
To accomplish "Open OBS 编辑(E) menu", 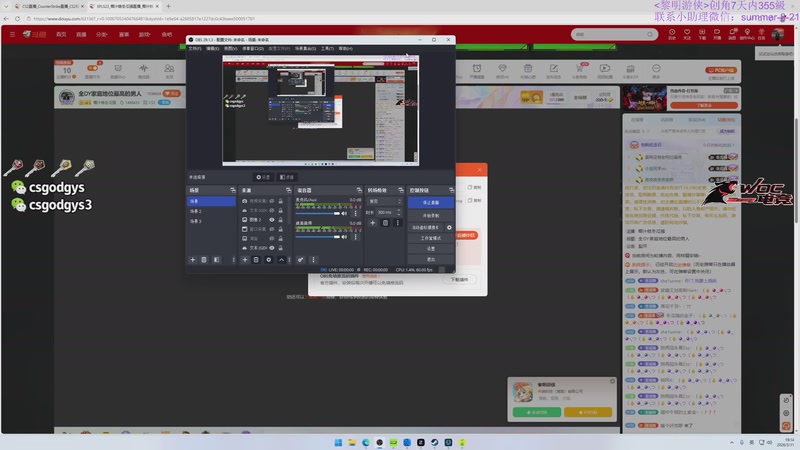I will click(x=212, y=48).
